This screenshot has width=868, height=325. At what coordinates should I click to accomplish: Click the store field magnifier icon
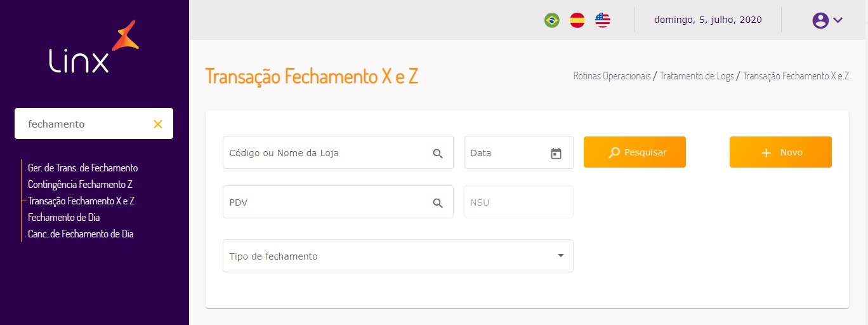click(438, 154)
